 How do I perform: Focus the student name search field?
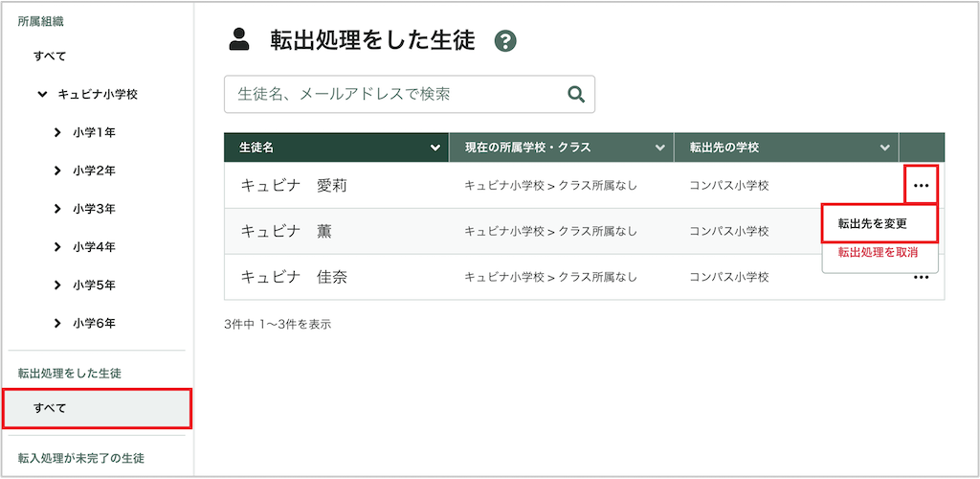[410, 95]
